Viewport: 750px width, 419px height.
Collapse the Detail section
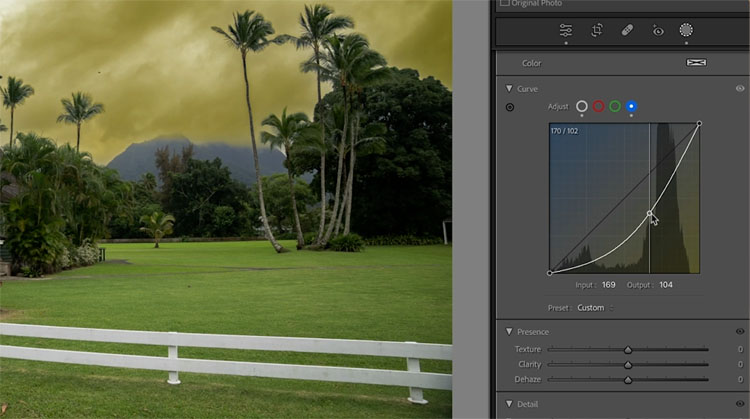[508, 403]
